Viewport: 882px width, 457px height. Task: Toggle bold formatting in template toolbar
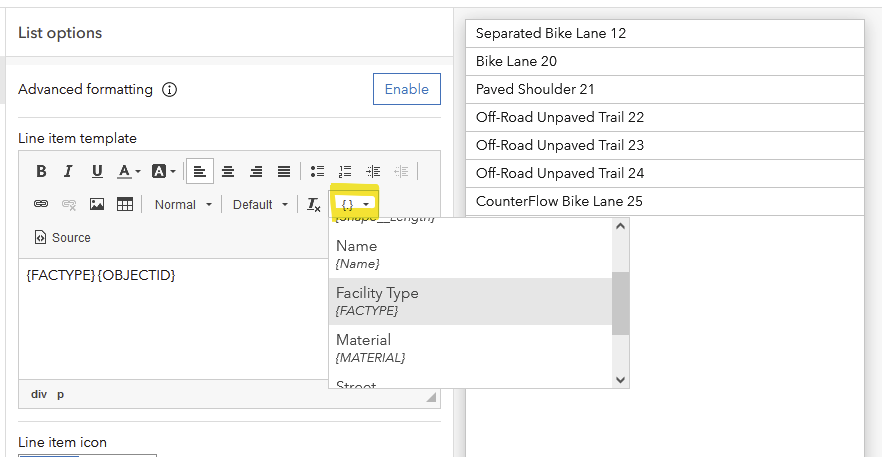[x=41, y=171]
